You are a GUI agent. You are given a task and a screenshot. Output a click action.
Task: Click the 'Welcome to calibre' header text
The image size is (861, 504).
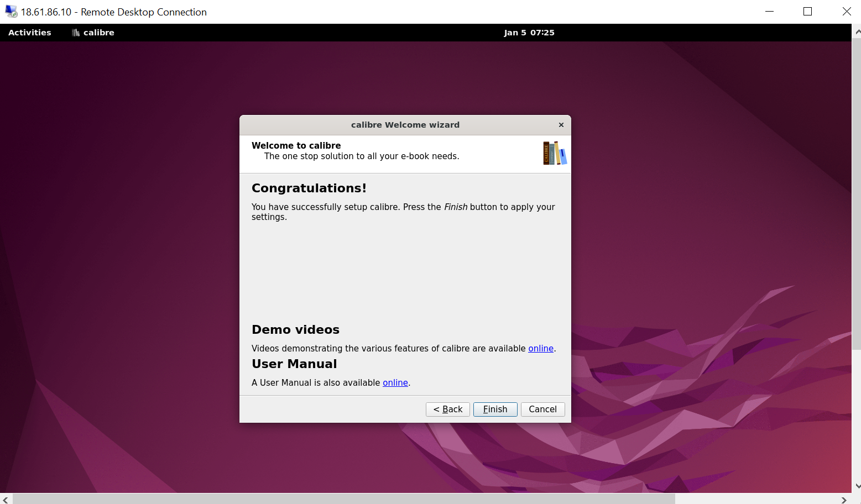tap(296, 145)
